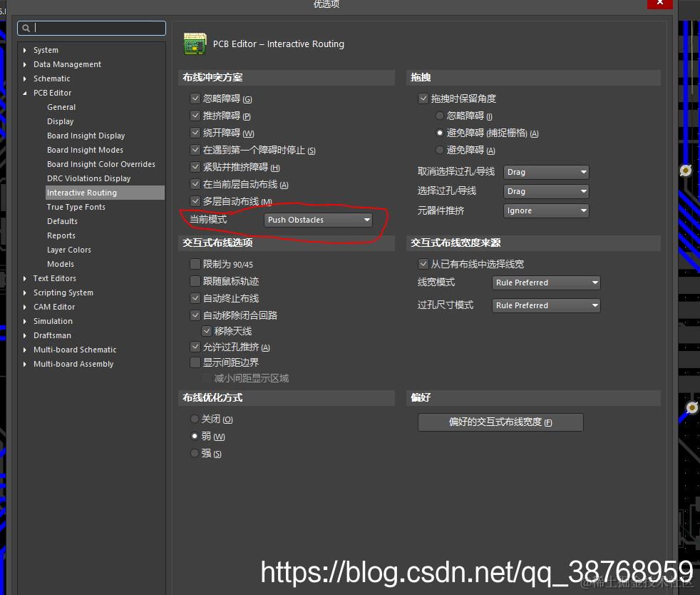
Task: Toggle 从已有布线中选择线宽 checkbox
Action: pos(423,264)
